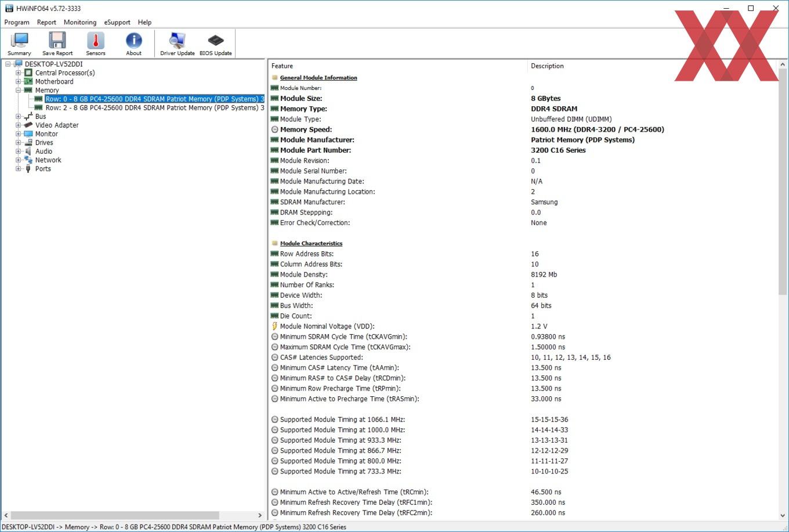Expand the Drives node
Image resolution: width=789 pixels, height=532 pixels.
(x=18, y=142)
